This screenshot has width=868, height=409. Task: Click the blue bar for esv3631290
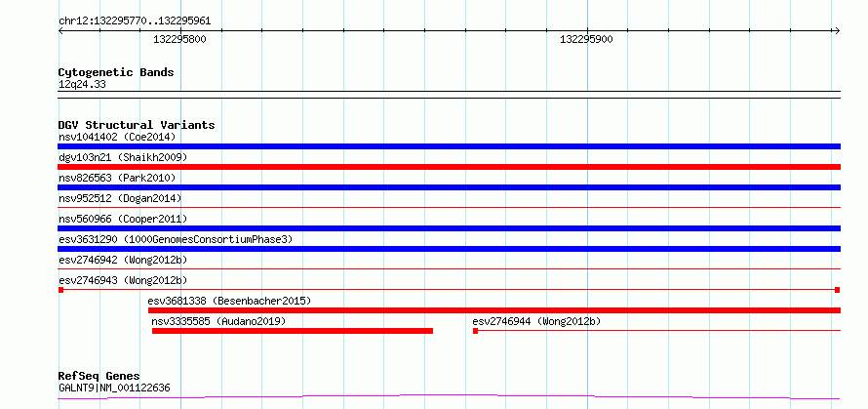450,249
